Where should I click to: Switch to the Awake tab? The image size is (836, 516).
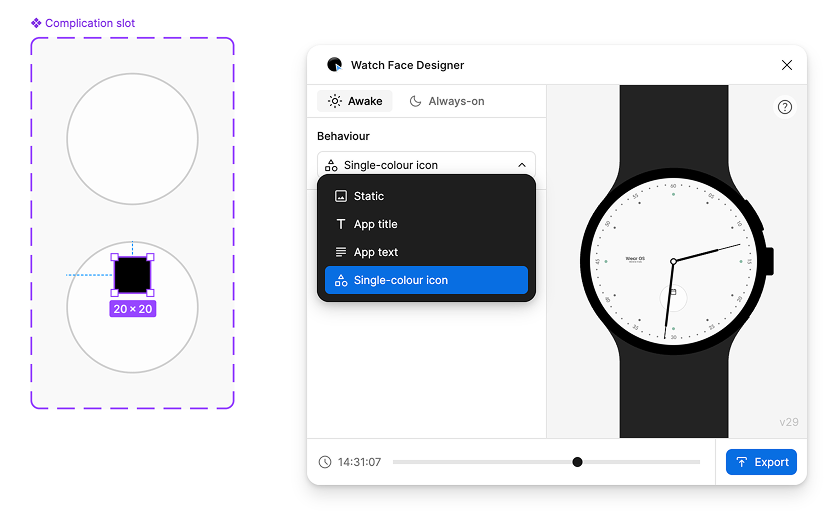coord(355,101)
